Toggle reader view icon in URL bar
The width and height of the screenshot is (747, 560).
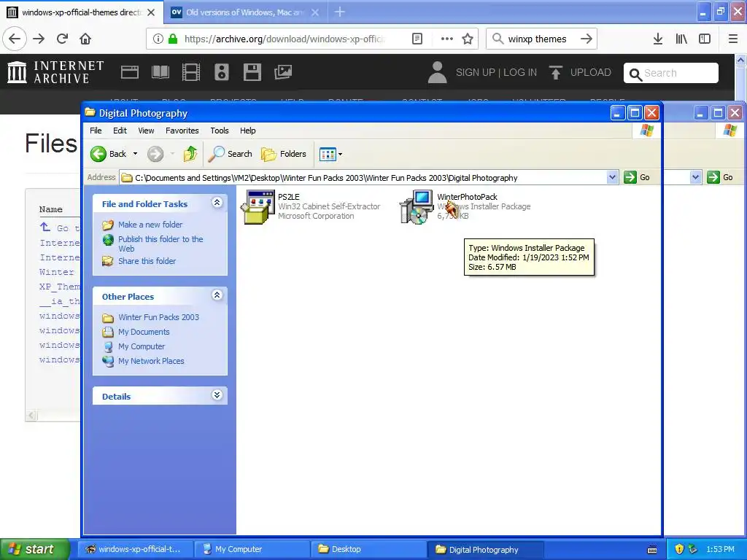[x=417, y=39]
